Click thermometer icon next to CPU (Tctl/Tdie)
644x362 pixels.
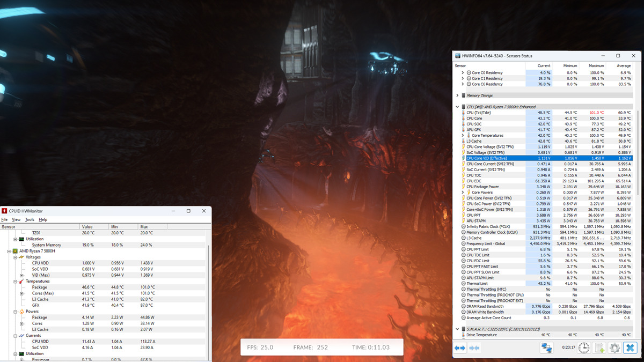point(463,113)
